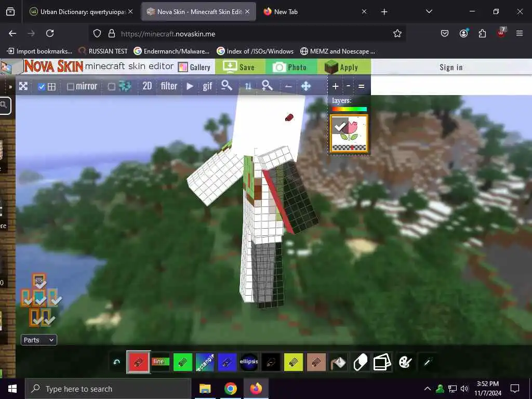Click the gif export button

[207, 87]
